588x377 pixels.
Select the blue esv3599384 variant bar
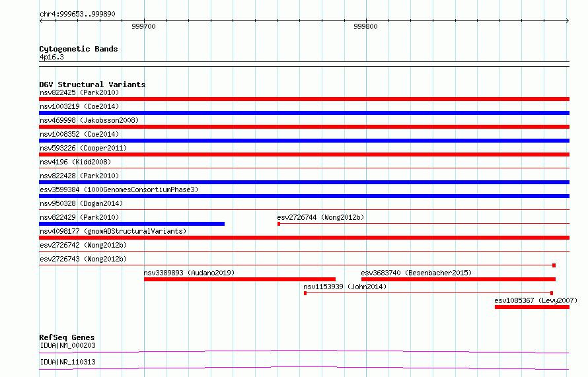tap(304, 196)
